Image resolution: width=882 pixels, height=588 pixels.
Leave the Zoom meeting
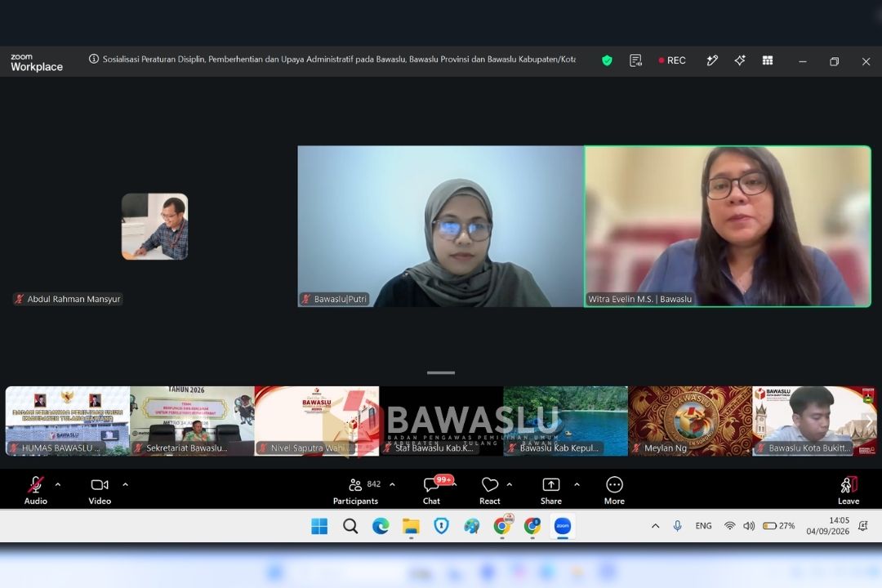point(849,489)
